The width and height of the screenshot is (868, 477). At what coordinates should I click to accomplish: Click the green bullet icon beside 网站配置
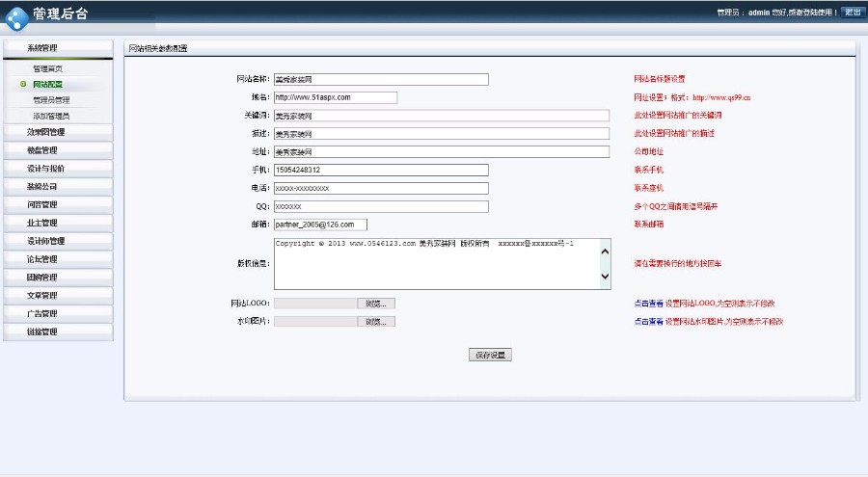click(22, 85)
